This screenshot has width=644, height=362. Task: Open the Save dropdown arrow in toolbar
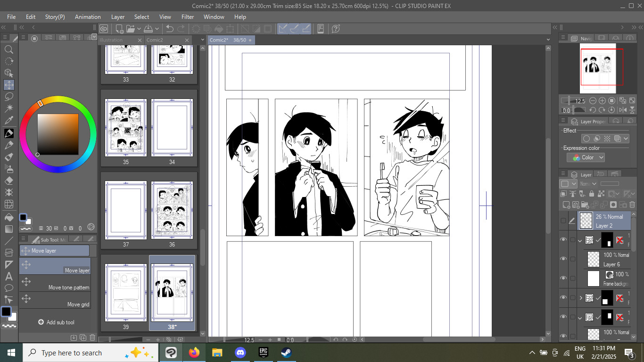[x=157, y=29]
